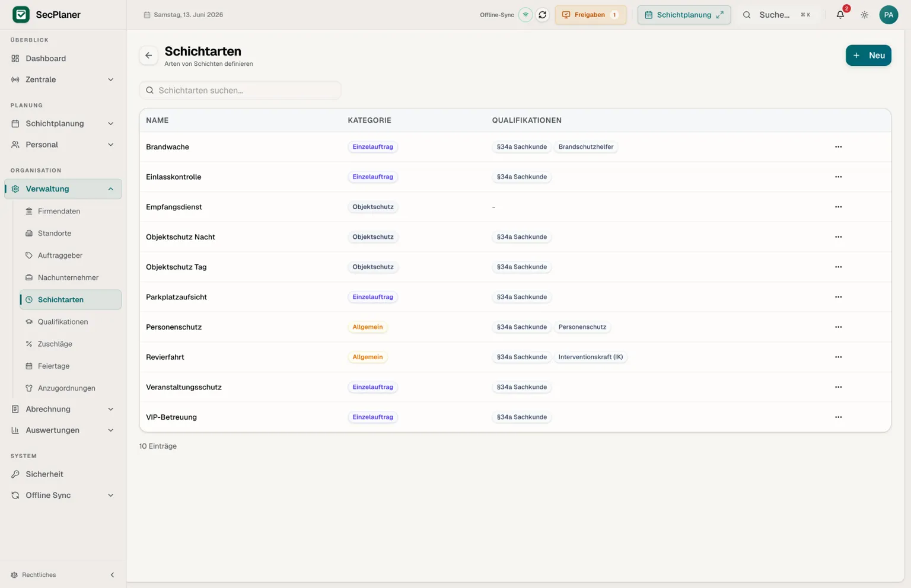Open row actions for Empfangsdienst
Image resolution: width=911 pixels, height=588 pixels.
(838, 207)
